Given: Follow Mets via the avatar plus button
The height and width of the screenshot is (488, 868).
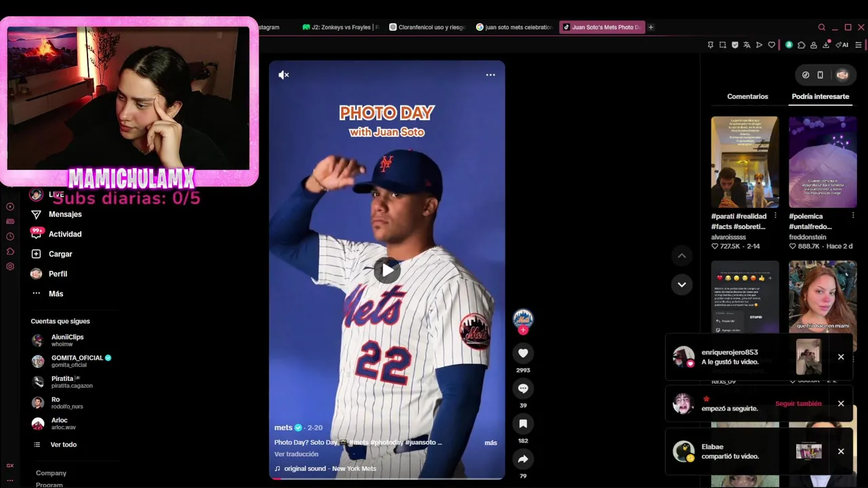Looking at the screenshot, I should (523, 330).
